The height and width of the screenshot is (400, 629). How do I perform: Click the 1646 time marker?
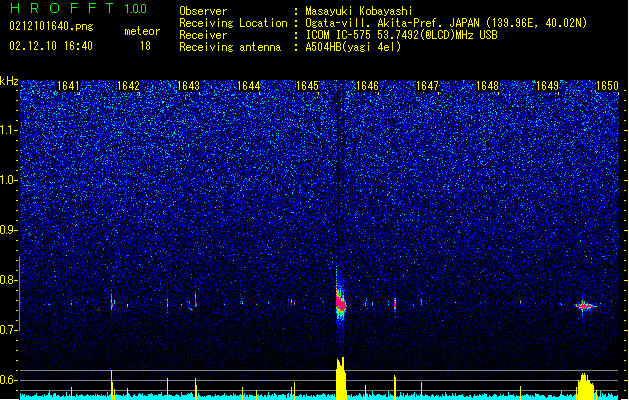(367, 86)
